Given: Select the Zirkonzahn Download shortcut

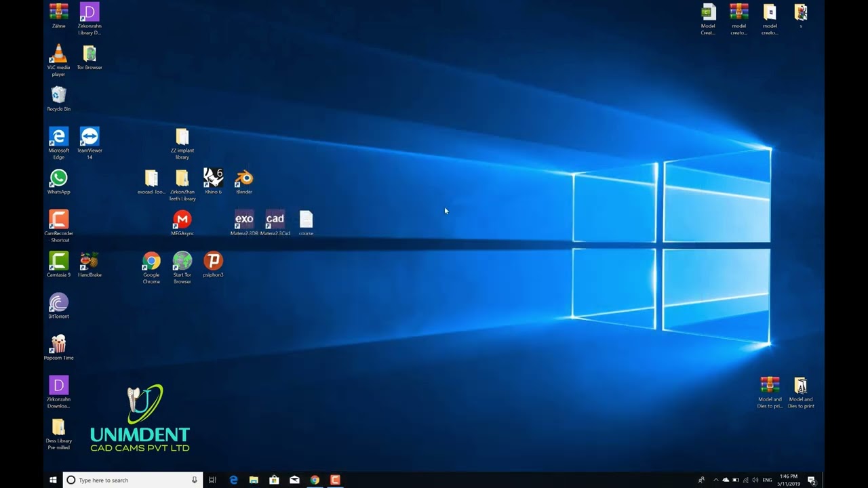Looking at the screenshot, I should tap(58, 392).
